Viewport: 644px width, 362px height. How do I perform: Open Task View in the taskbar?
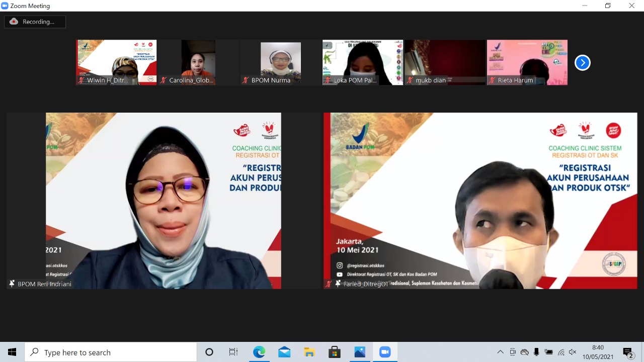[x=233, y=352]
